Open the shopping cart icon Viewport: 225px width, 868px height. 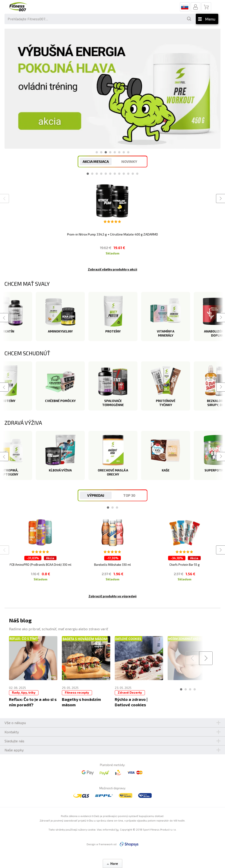pyautogui.click(x=207, y=7)
